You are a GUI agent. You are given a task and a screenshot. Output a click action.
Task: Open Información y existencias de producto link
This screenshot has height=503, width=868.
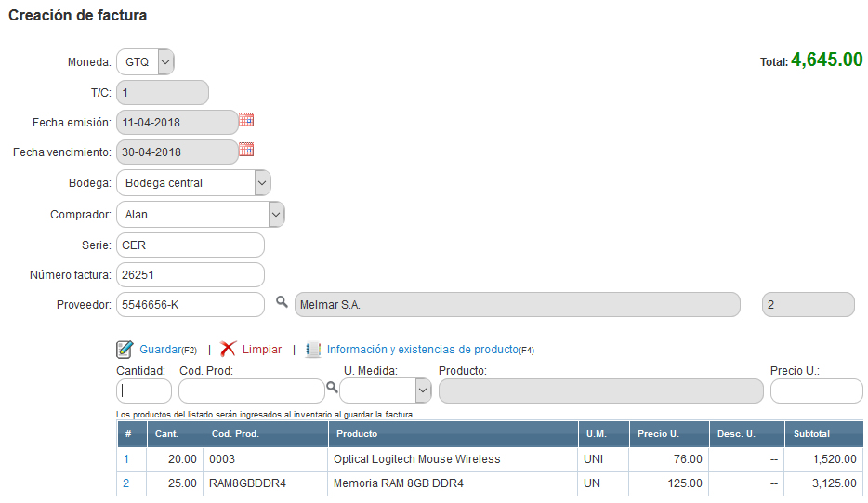pyautogui.click(x=422, y=350)
